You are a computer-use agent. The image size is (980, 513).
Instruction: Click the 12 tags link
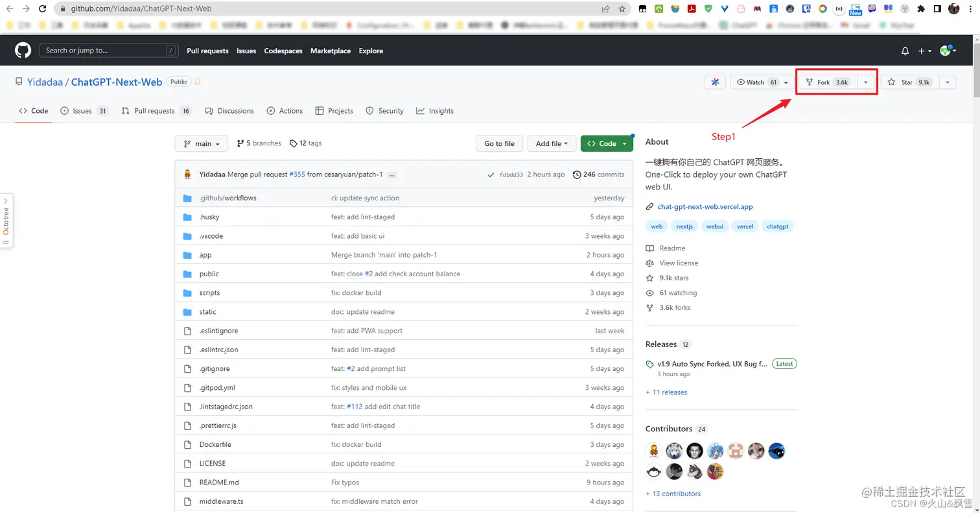pyautogui.click(x=305, y=143)
